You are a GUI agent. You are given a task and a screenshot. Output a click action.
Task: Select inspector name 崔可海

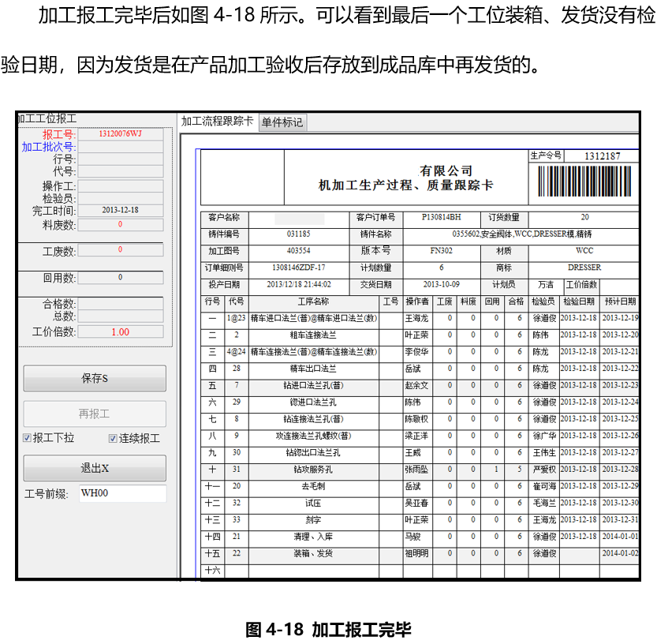click(x=544, y=486)
